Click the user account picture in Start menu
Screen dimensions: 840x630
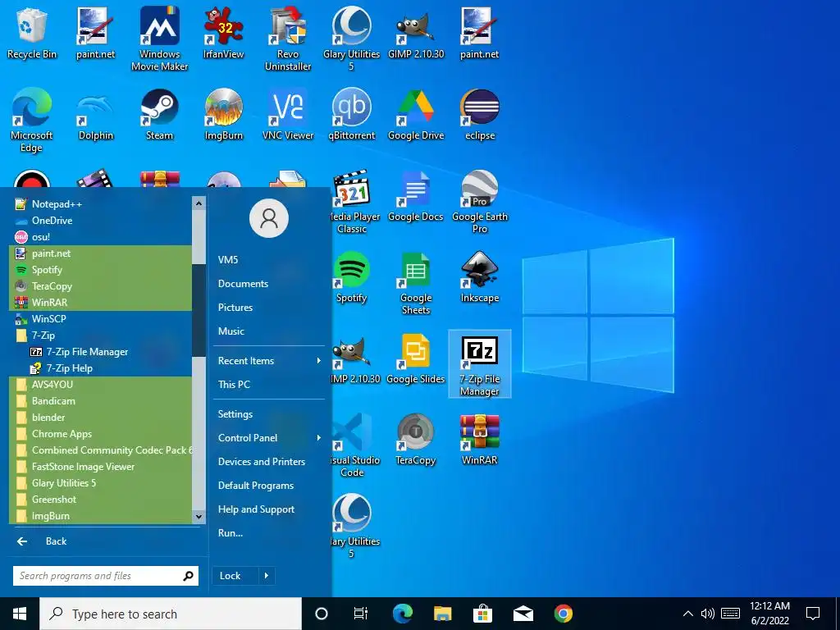tap(269, 218)
